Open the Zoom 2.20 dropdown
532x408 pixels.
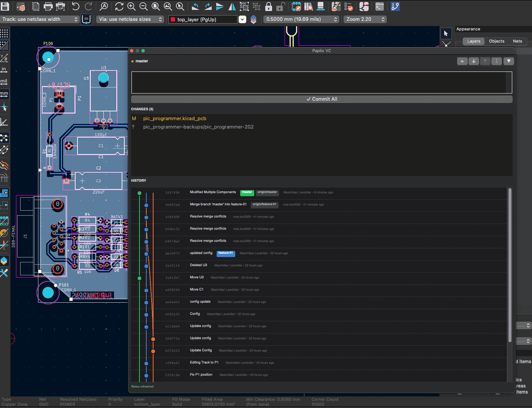coord(364,19)
